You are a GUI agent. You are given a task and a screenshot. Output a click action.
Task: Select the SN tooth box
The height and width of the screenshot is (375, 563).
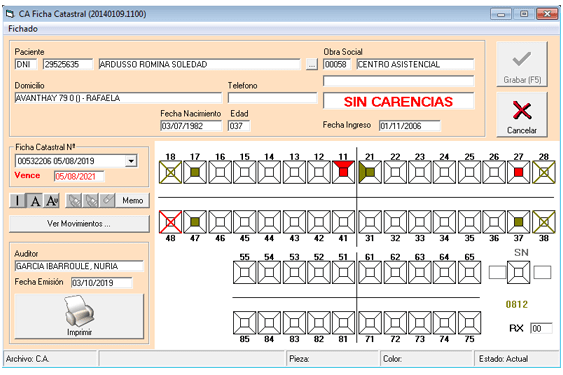pos(518,273)
